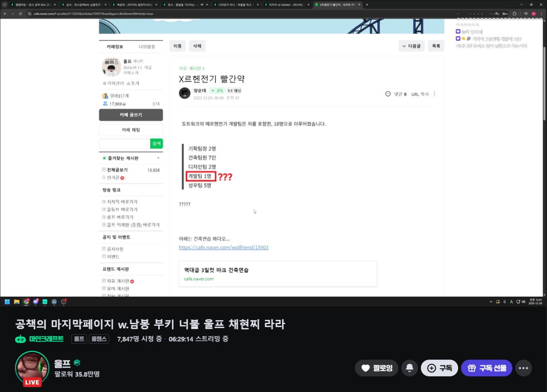Toggle the 즐겨찾는 게시판 star favorite
This screenshot has height=392, width=547.
(104, 158)
